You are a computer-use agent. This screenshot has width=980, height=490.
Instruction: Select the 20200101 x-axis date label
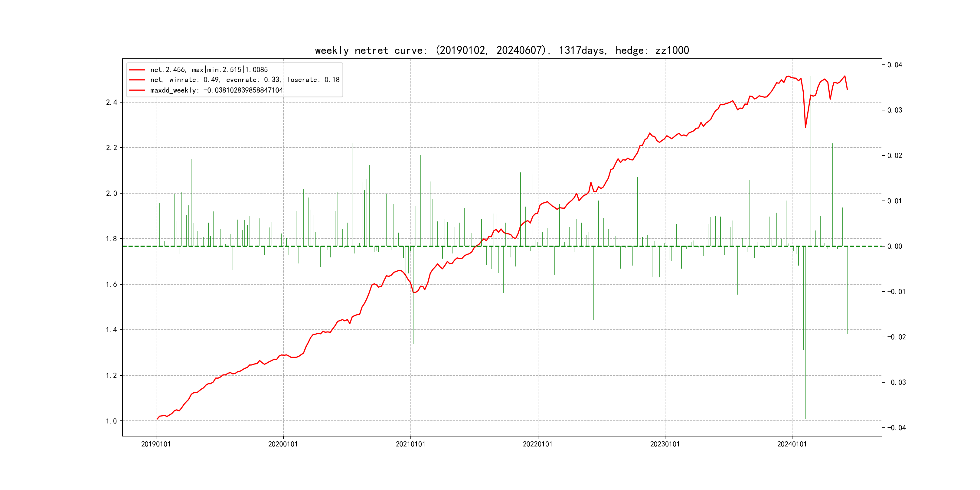283,444
